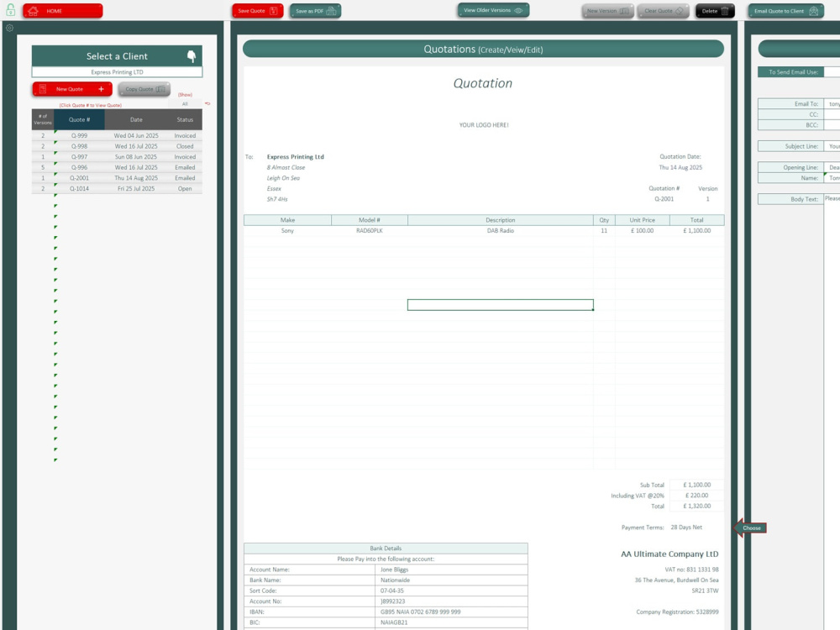Open quote Q-999 from the list
The width and height of the screenshot is (840, 630).
click(x=79, y=135)
